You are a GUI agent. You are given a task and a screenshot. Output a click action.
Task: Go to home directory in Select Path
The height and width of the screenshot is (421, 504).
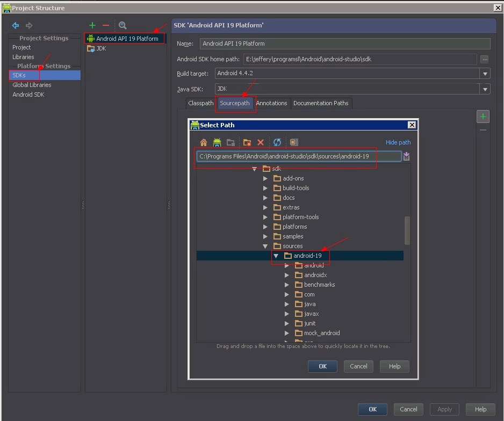click(x=204, y=142)
